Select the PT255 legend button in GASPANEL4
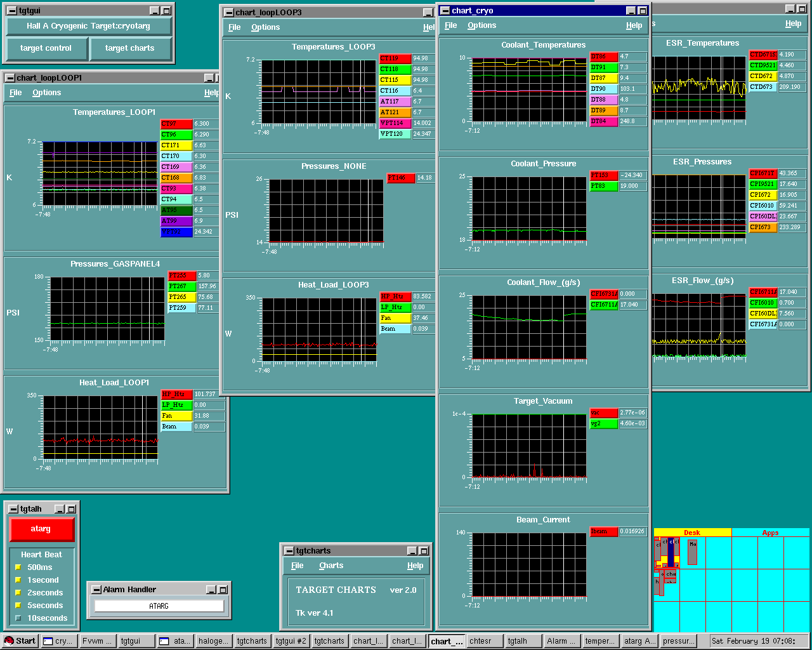This screenshot has width=812, height=650. coord(182,275)
